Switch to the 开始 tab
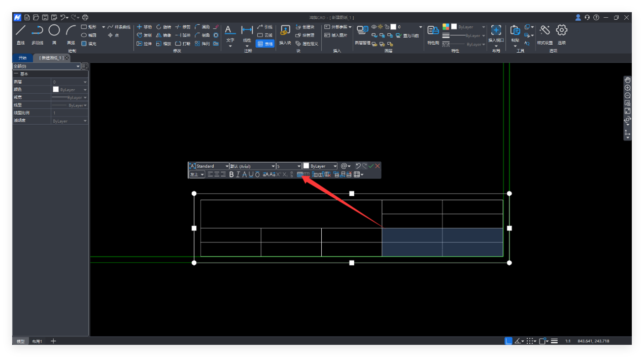The width and height of the screenshot is (644, 357). (x=22, y=58)
